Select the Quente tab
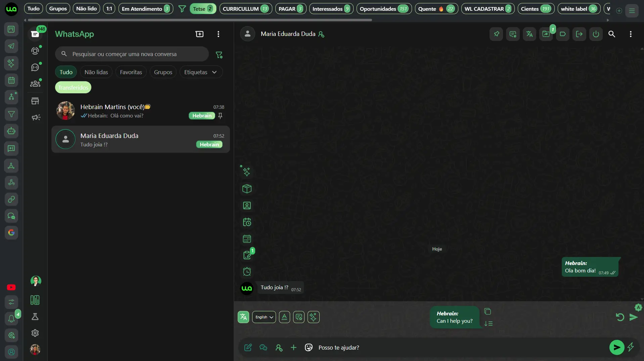The image size is (644, 361). click(436, 9)
